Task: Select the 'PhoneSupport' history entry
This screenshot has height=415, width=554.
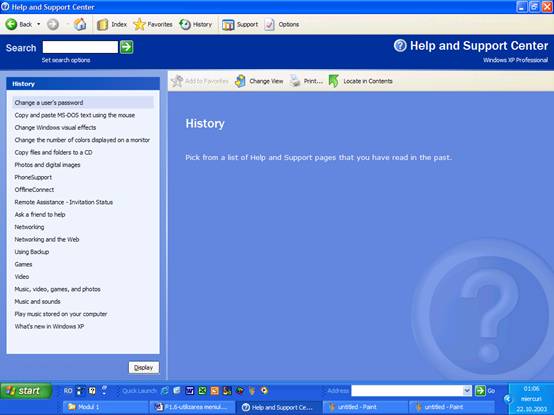Action: (33, 177)
